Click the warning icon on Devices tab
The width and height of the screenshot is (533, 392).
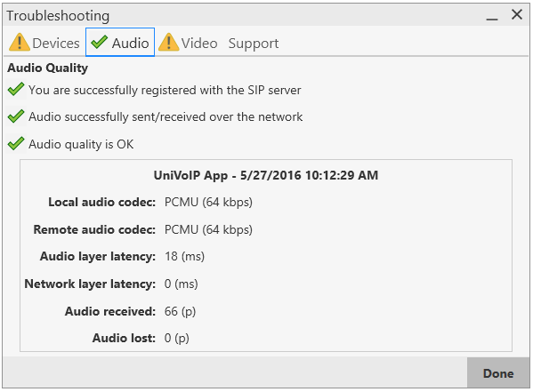(20, 42)
